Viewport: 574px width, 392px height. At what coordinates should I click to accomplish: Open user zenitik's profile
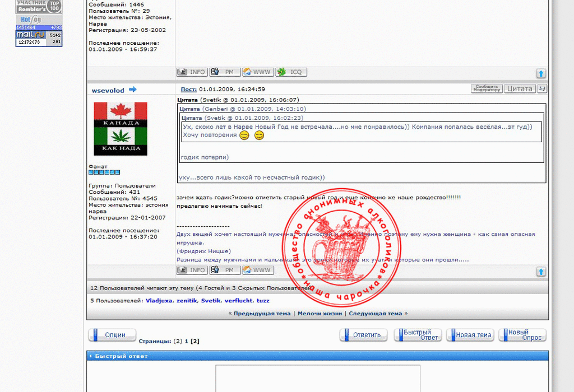187,301
